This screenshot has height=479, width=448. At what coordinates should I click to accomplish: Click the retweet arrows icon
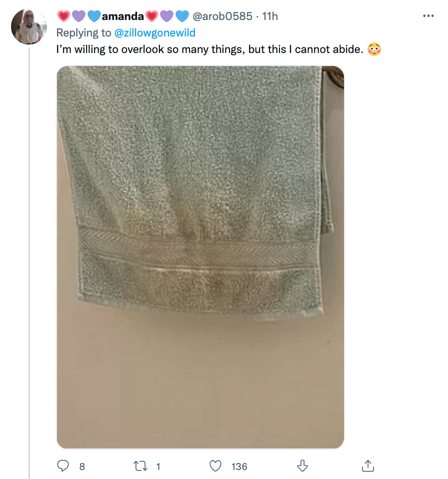pos(140,466)
